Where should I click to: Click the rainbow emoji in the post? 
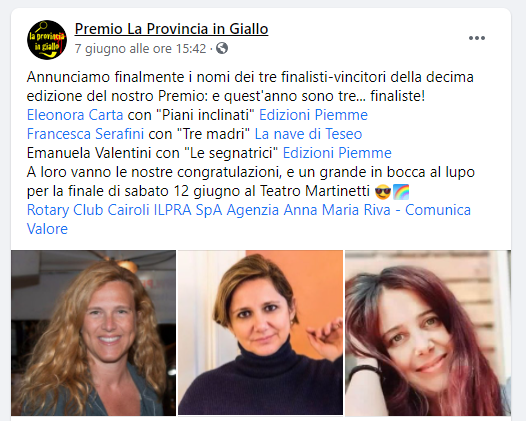pyautogui.click(x=401, y=192)
